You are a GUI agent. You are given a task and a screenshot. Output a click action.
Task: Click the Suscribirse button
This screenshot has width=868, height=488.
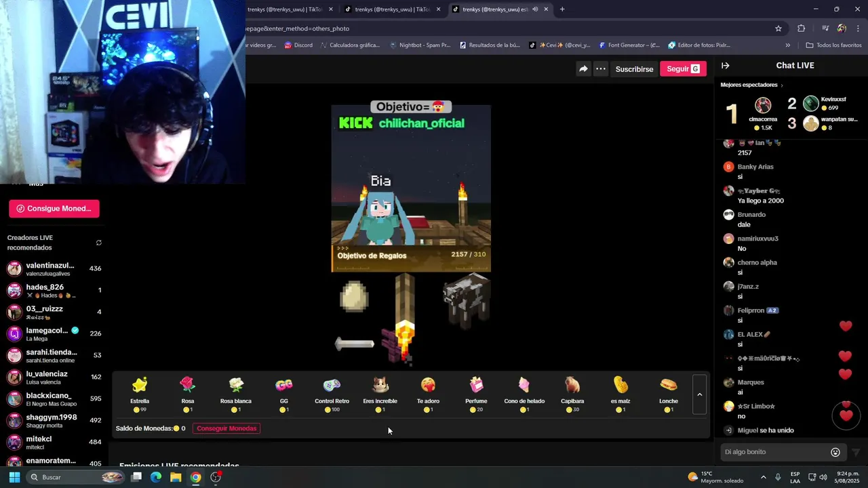point(634,69)
